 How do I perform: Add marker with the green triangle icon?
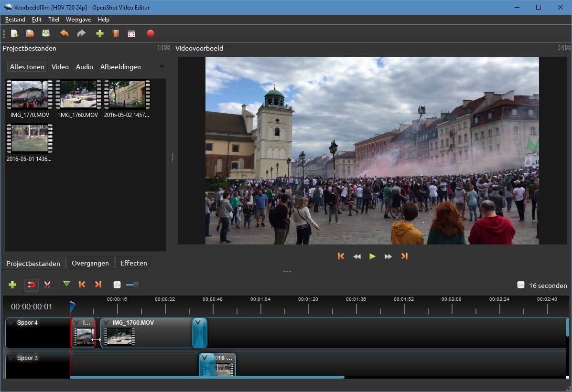pyautogui.click(x=66, y=285)
